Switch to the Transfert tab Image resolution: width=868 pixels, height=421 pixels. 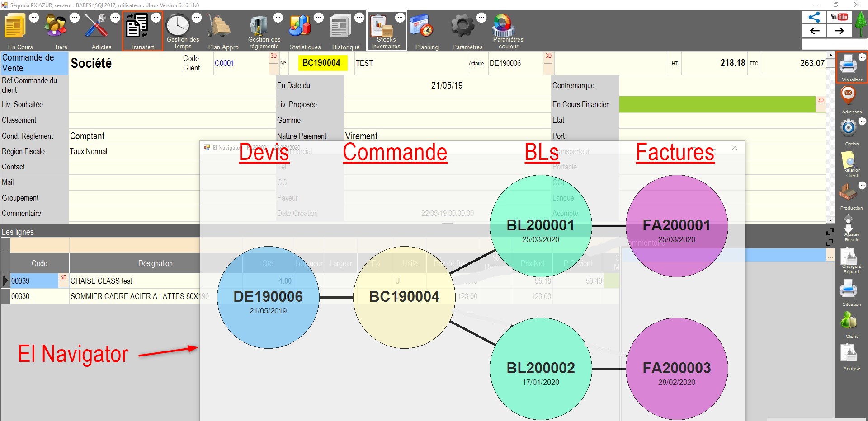click(142, 30)
